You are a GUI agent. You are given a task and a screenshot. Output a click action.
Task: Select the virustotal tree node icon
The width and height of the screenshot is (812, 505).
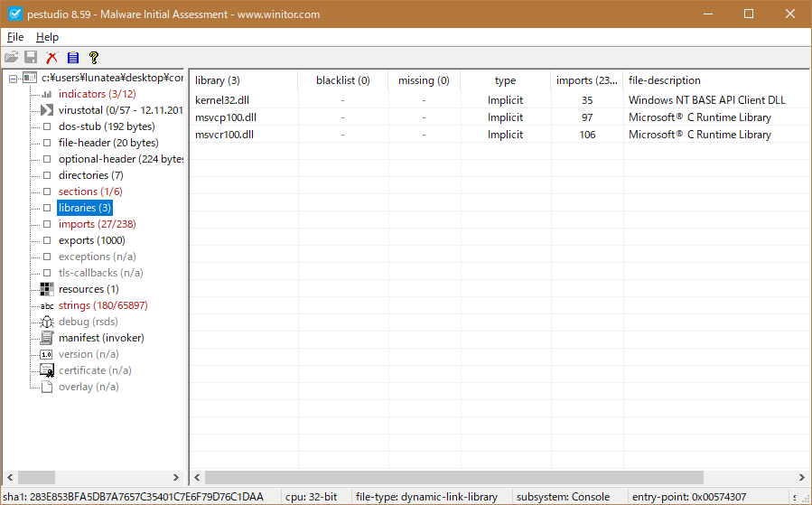click(x=47, y=110)
